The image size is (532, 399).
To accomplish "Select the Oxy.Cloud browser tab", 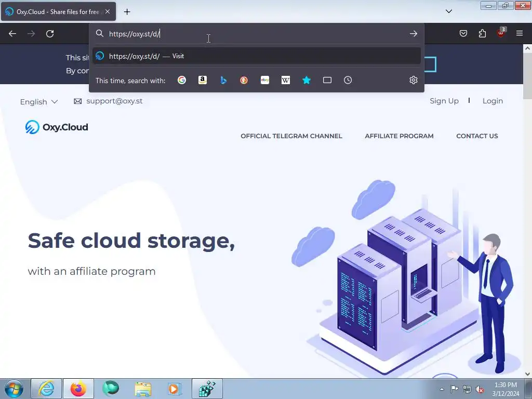I will [58, 11].
